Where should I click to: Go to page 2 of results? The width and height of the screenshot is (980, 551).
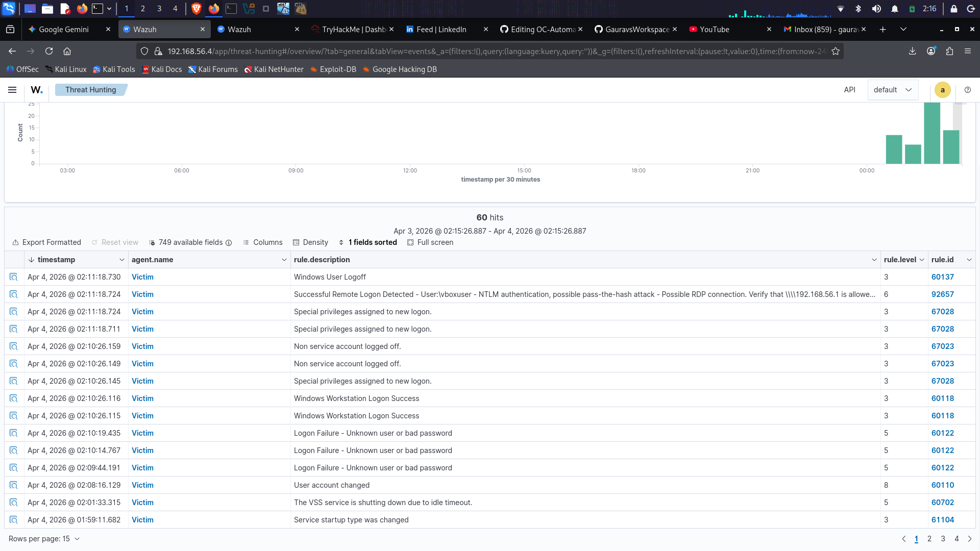pos(929,538)
